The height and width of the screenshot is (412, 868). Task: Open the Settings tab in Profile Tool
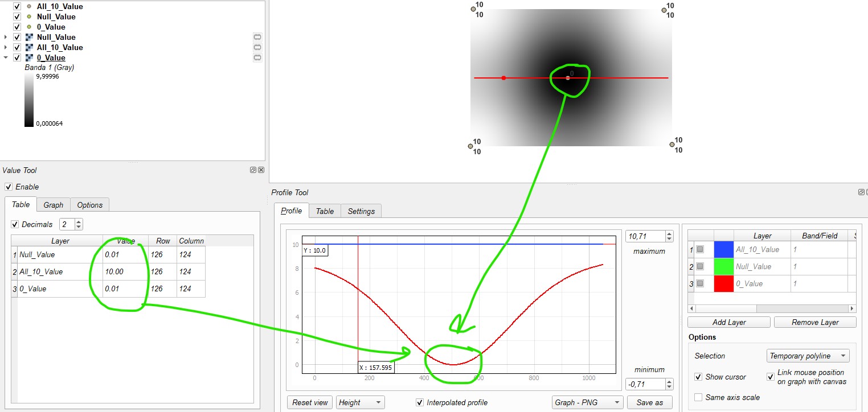361,211
